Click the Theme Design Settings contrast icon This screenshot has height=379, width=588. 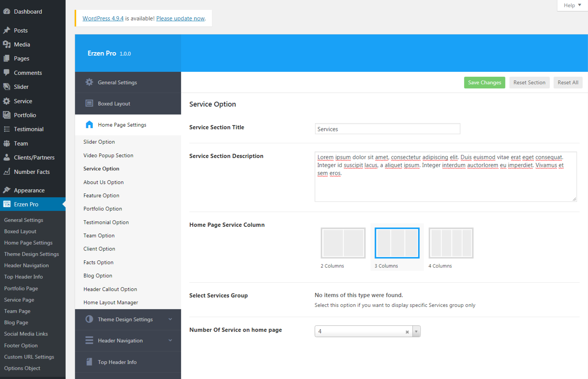point(89,319)
